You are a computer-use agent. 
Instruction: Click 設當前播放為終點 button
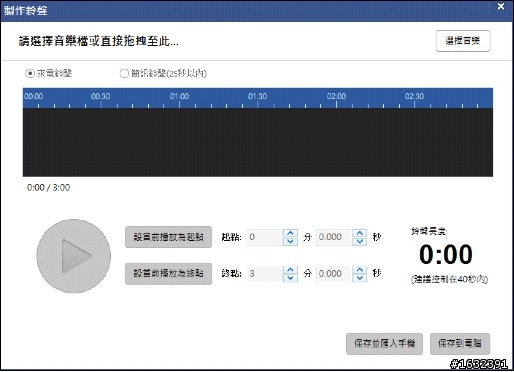(168, 274)
